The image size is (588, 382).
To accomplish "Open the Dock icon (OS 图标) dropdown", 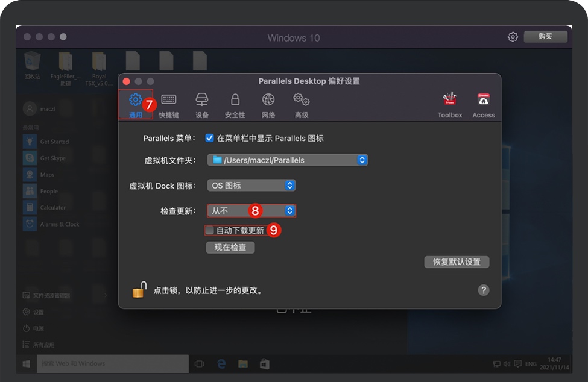I will coord(251,186).
